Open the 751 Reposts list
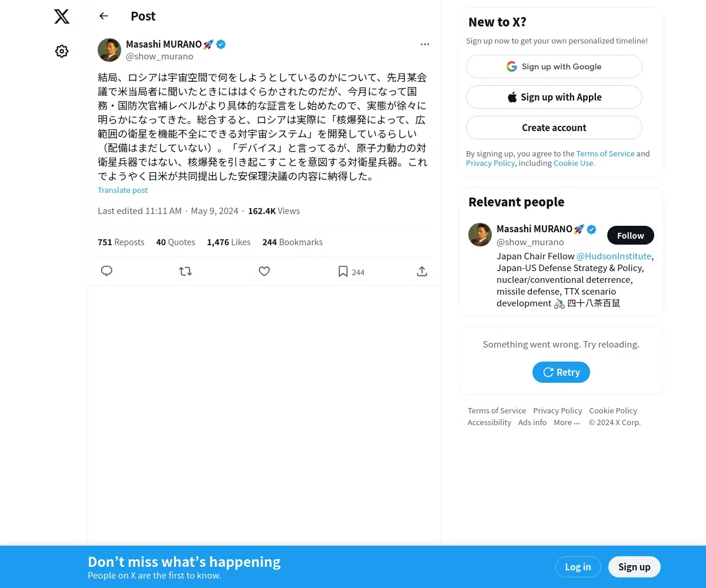 (121, 242)
